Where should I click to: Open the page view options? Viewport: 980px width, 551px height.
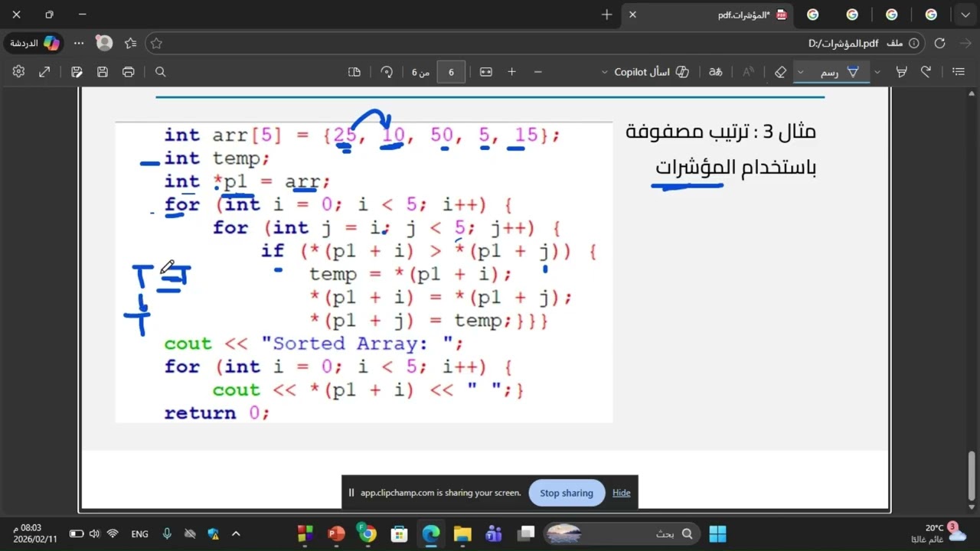click(354, 72)
